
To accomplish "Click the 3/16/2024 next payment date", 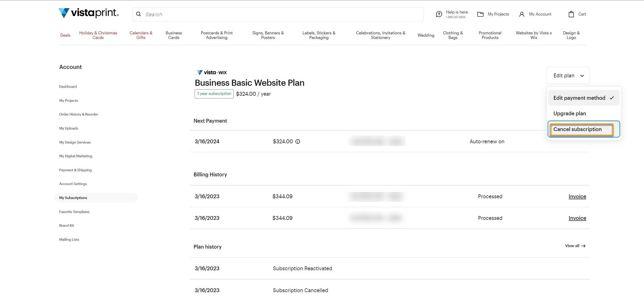I will pyautogui.click(x=207, y=141).
